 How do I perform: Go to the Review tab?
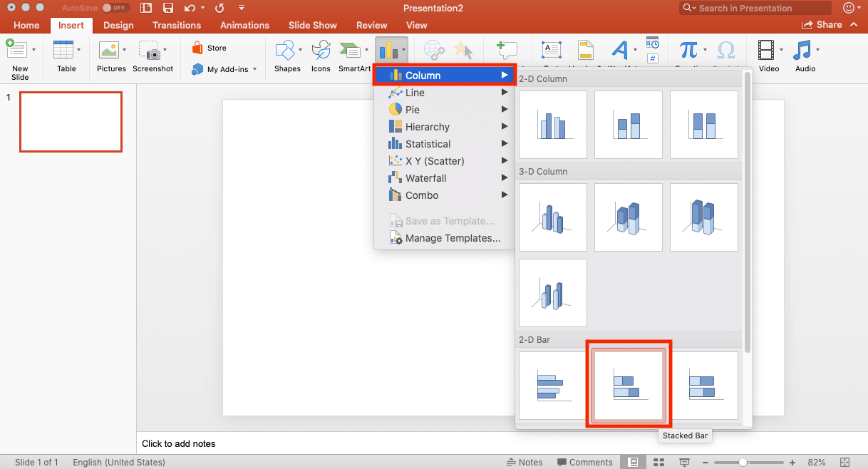click(372, 25)
